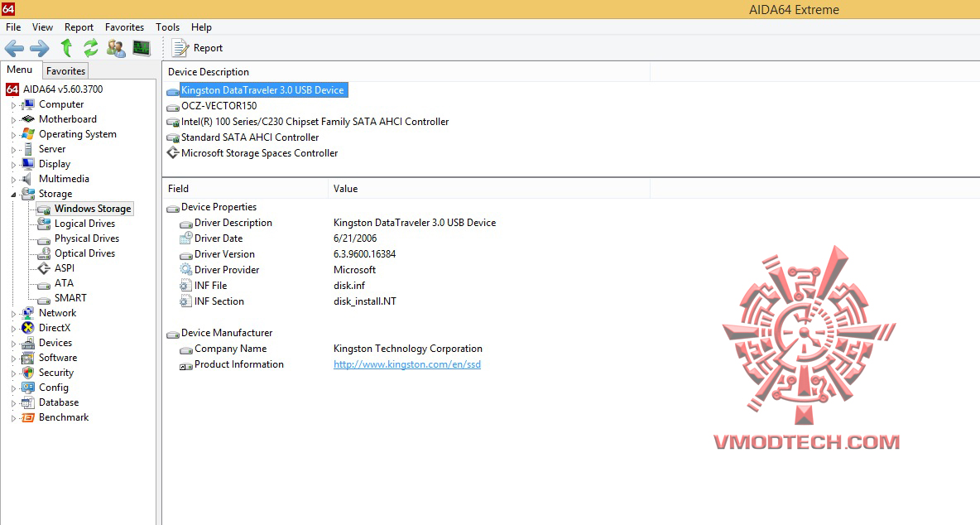Expand the Motherboard tree node

point(13,120)
